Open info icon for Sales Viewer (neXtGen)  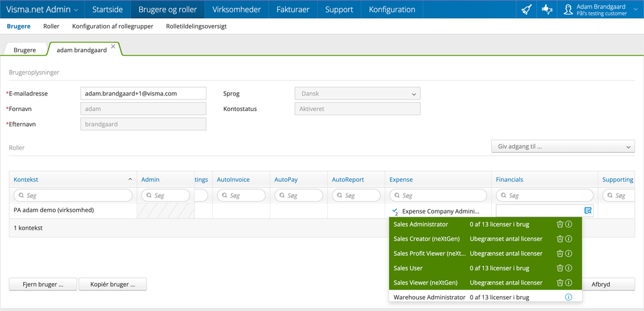[x=569, y=283]
